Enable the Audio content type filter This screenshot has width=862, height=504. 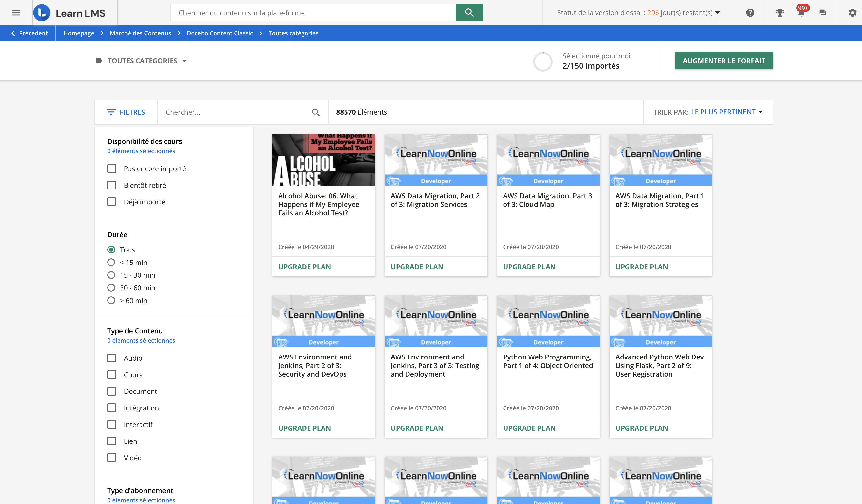111,358
